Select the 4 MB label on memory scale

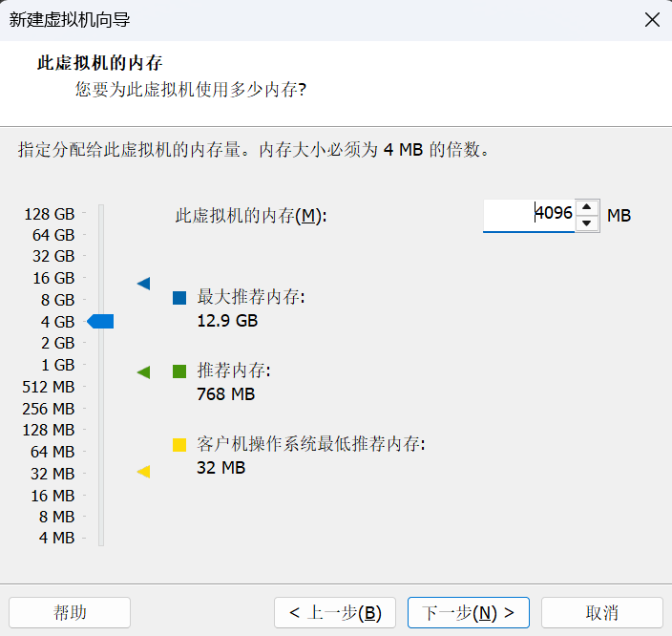[x=56, y=538]
